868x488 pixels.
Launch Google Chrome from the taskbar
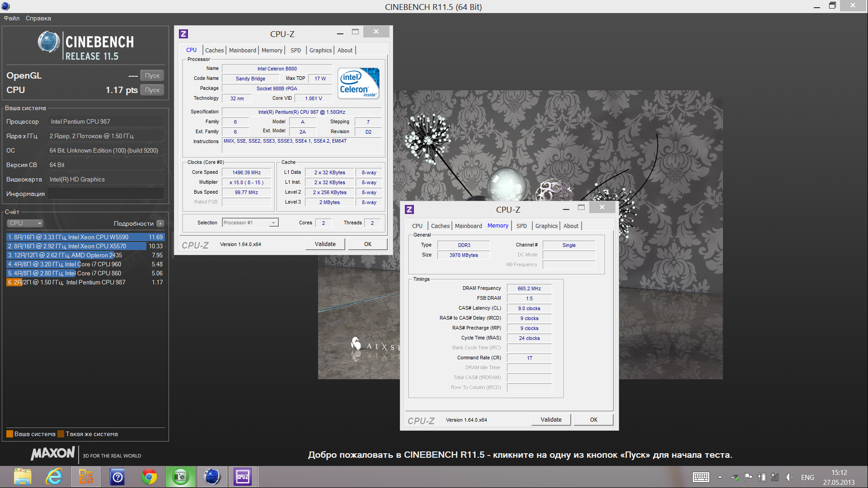pos(149,477)
